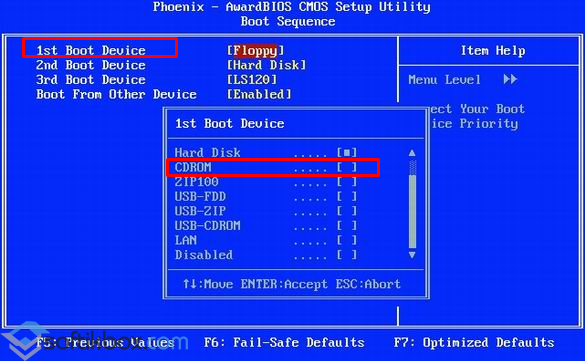Mark the LAN selection bracket

[347, 240]
